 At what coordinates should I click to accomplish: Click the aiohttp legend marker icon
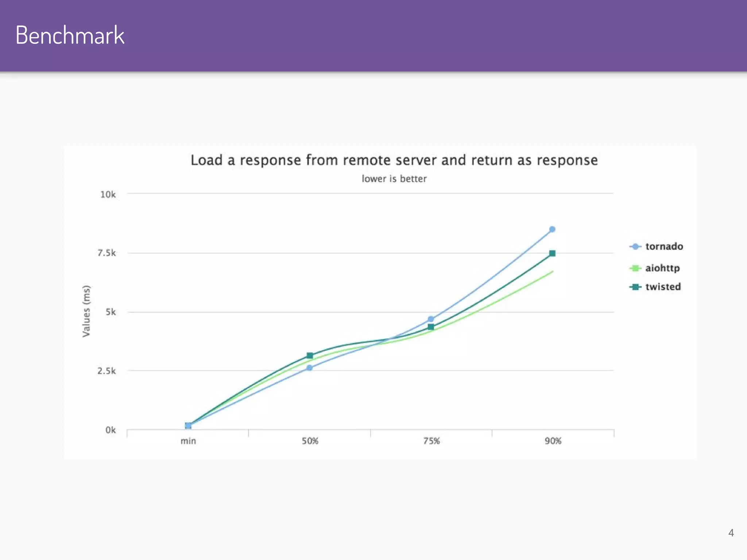click(x=635, y=268)
